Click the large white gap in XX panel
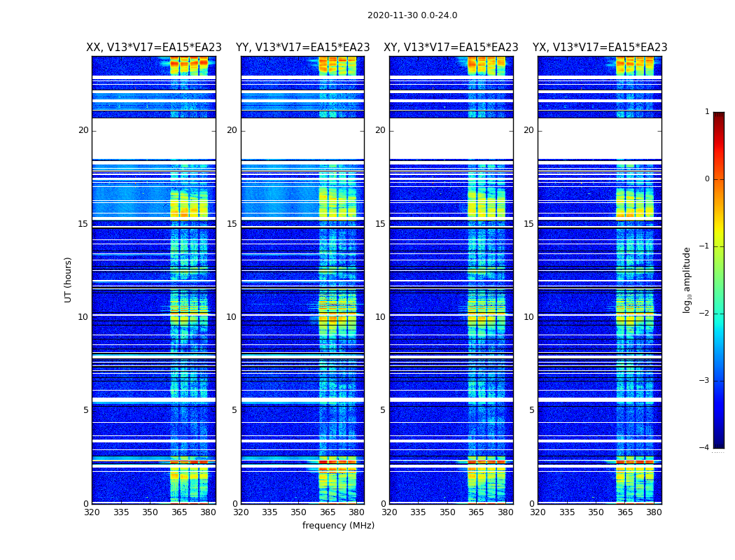 (154, 138)
